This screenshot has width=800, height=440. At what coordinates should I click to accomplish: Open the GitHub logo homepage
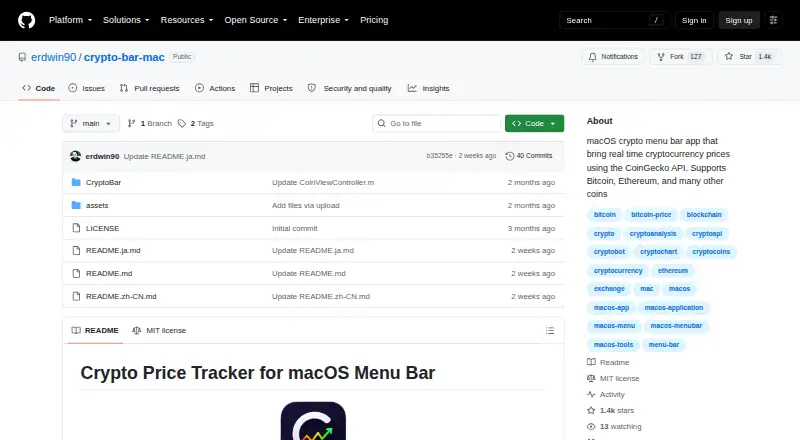coord(27,20)
